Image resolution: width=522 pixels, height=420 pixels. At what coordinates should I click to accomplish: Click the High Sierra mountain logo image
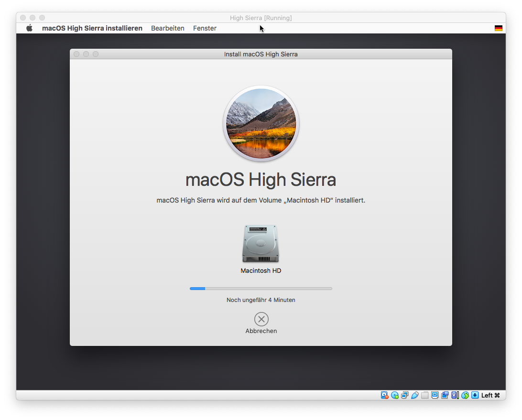coord(261,124)
